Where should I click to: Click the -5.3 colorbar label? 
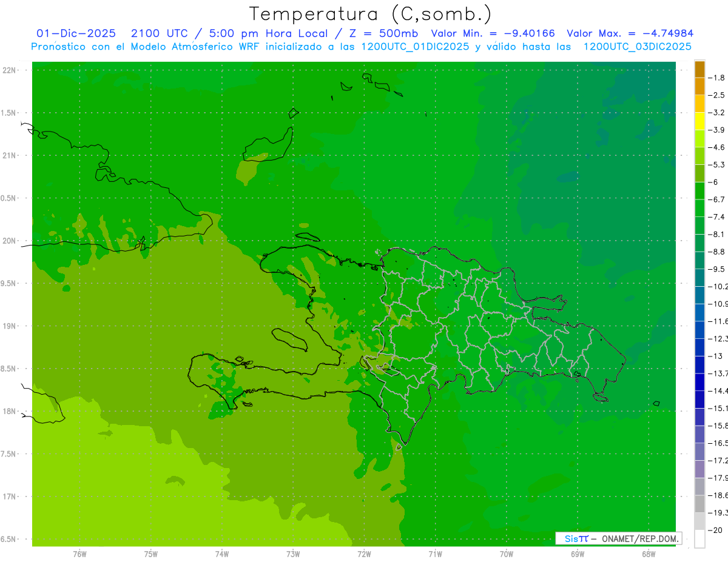click(716, 164)
